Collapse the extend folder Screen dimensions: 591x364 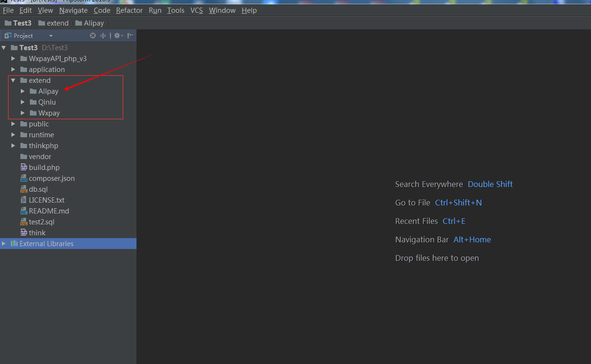click(13, 80)
